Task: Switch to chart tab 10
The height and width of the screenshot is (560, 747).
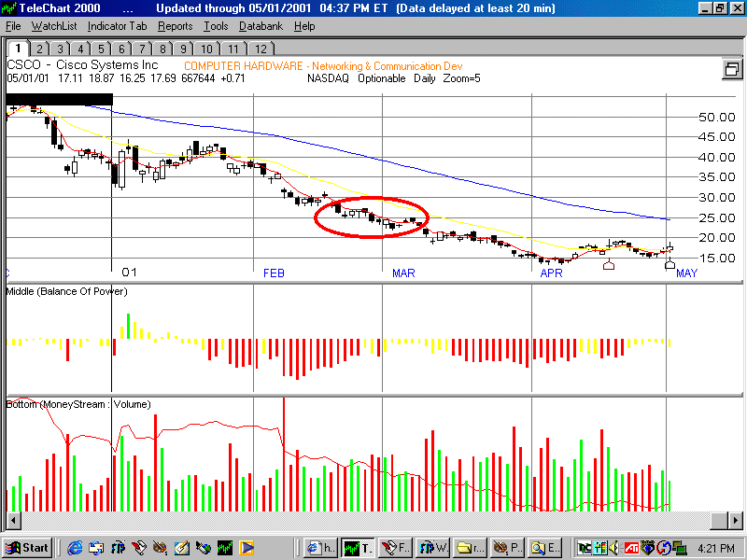Action: [x=206, y=49]
